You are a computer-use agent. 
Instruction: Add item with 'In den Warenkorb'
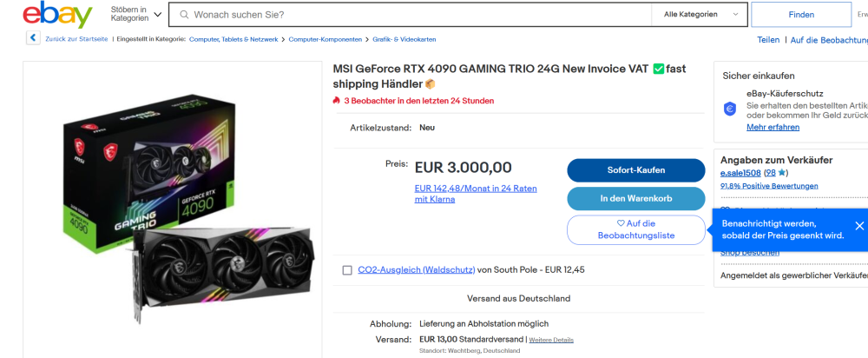point(636,199)
